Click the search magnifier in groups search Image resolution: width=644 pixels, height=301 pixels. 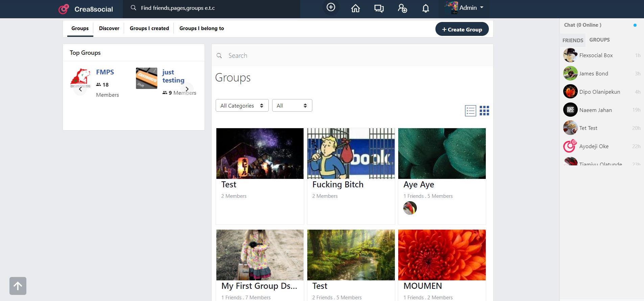coord(219,55)
